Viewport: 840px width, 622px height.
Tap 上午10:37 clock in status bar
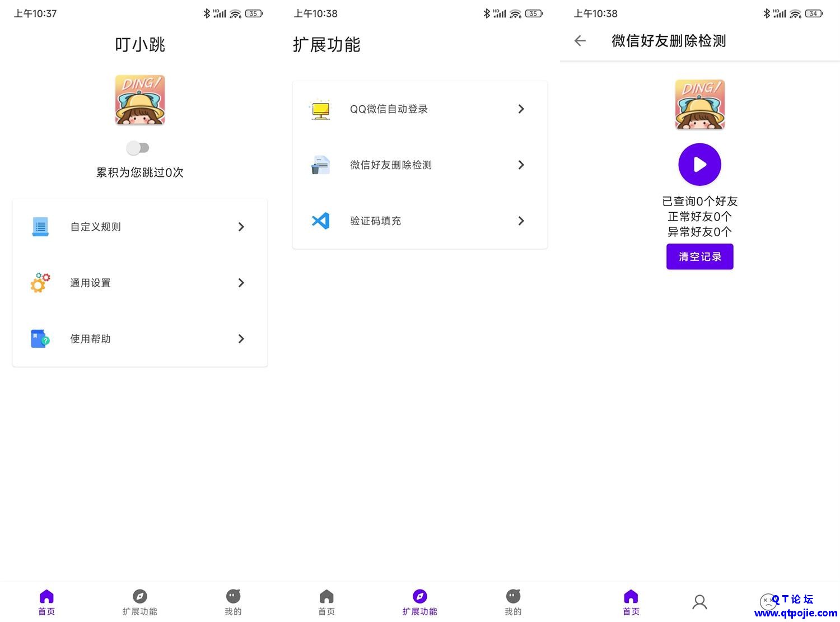pyautogui.click(x=35, y=13)
